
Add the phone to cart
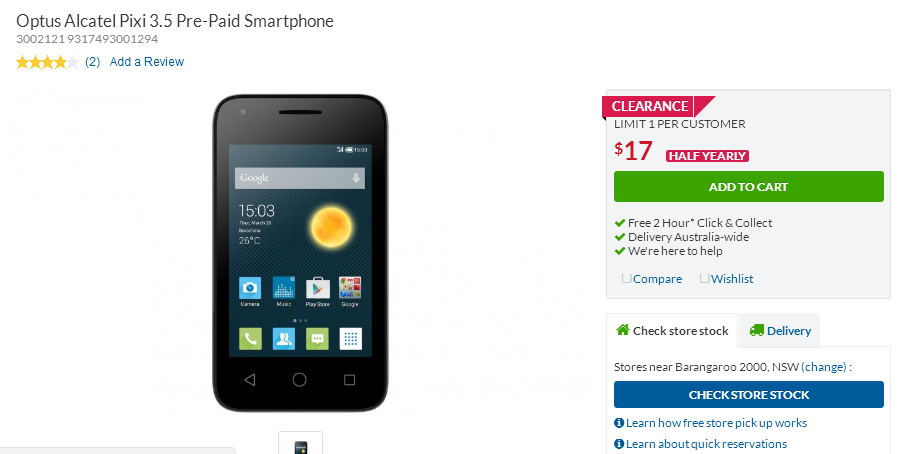click(748, 187)
